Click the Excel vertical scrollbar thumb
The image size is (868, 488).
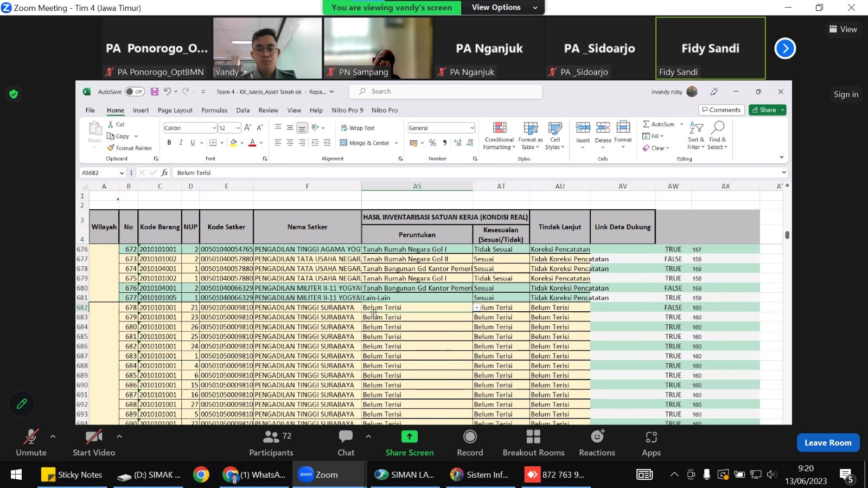(x=787, y=235)
